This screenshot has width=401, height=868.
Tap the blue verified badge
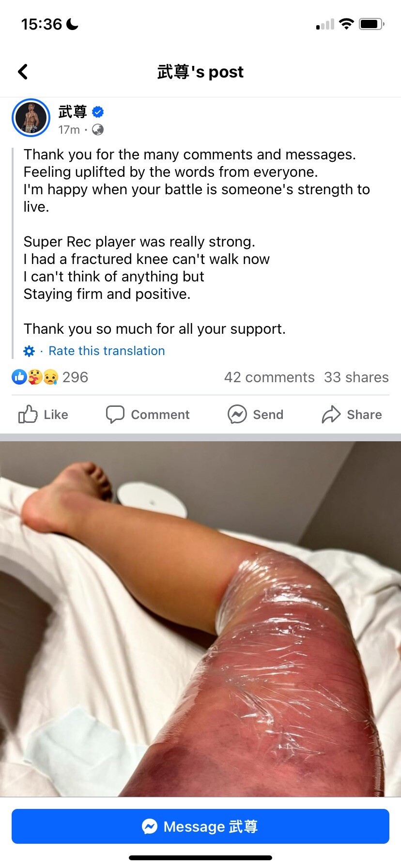[98, 112]
